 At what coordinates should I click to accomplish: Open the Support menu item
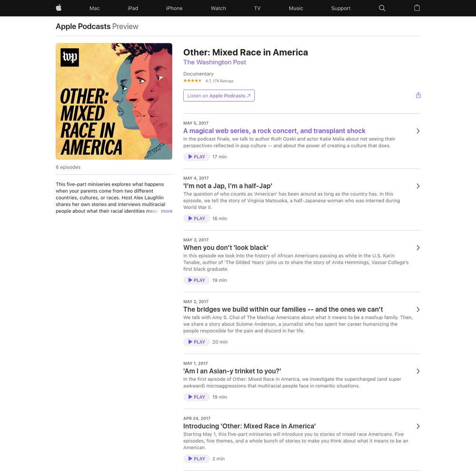tap(341, 8)
